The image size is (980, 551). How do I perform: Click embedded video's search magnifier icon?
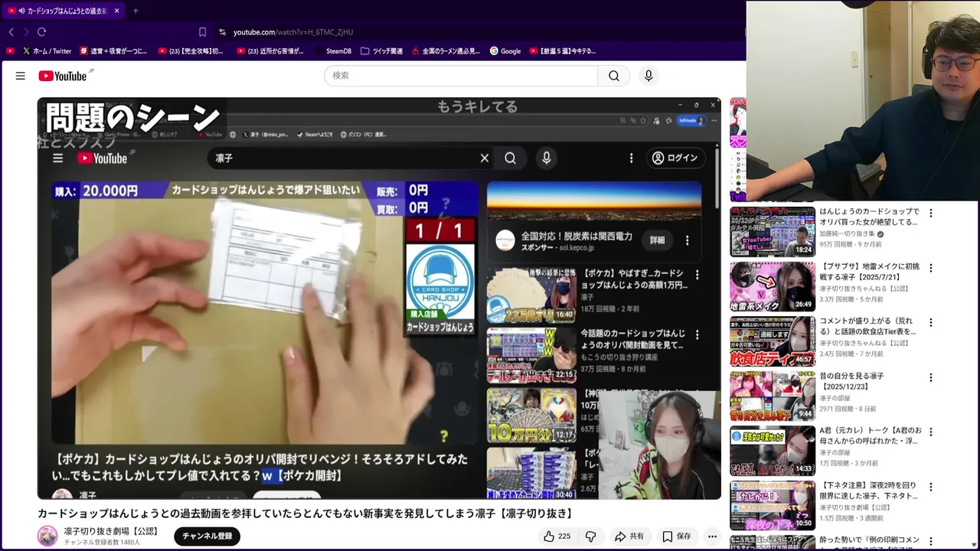510,158
